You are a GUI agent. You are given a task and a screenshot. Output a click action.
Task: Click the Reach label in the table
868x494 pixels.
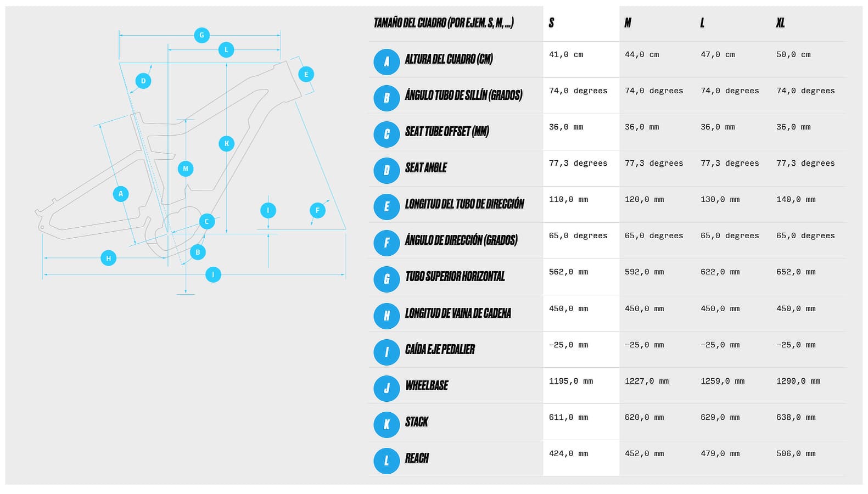coord(417,458)
